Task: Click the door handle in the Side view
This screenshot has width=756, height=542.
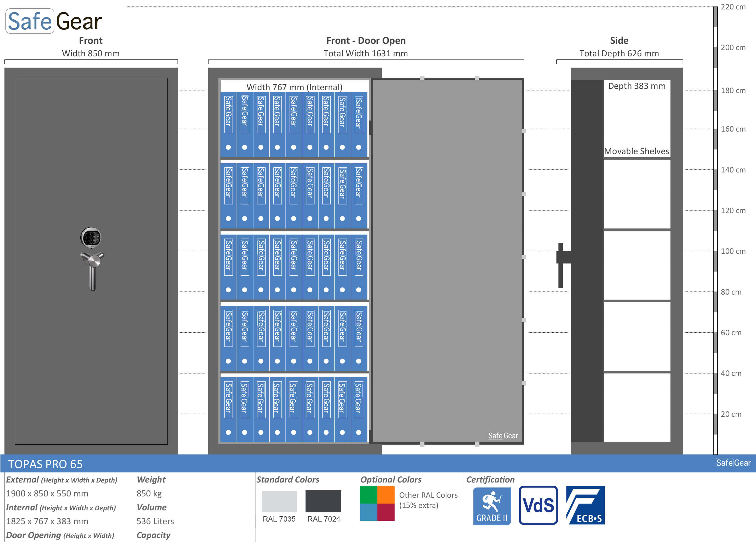Action: tap(563, 265)
